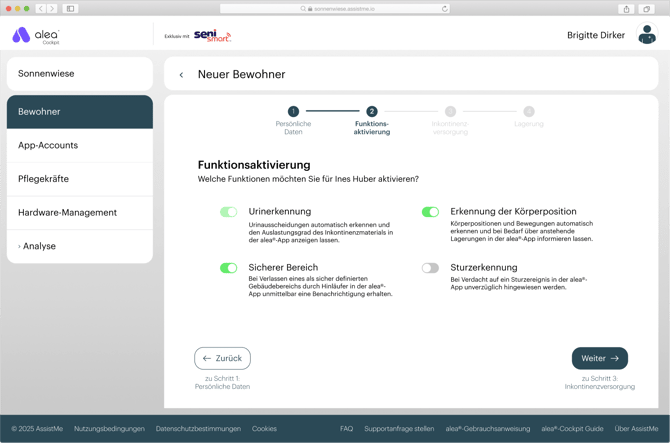Screen dimensions: 670x443
Task: Click the Safari address bar
Action: [335, 9]
